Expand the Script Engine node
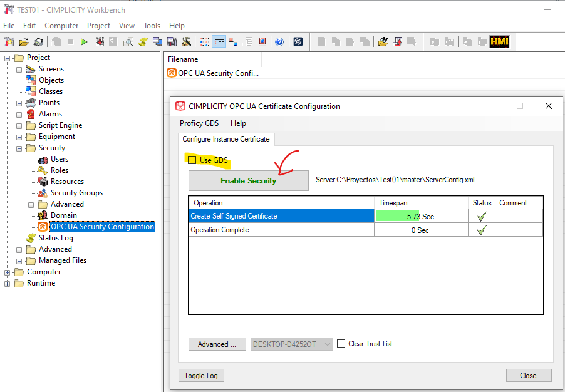 point(19,126)
